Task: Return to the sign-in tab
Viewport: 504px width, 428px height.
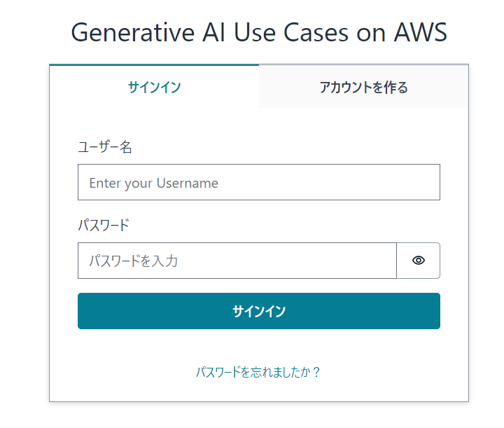Action: pos(154,86)
